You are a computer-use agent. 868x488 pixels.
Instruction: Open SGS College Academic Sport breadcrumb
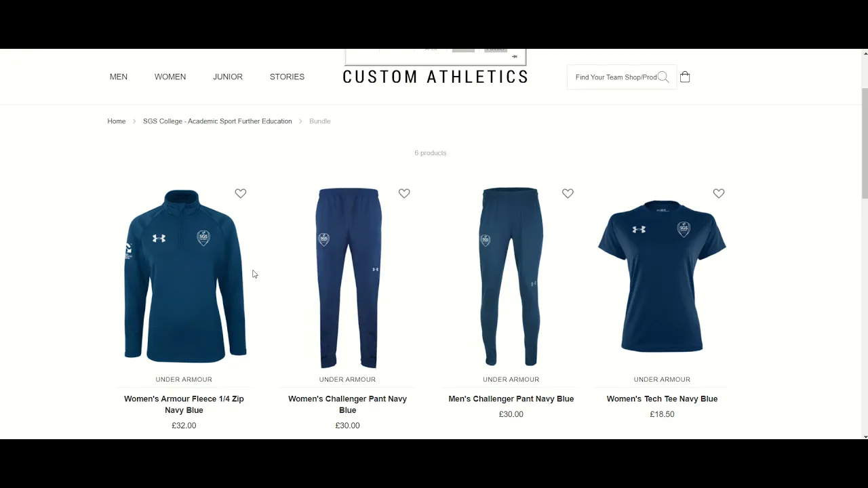[x=218, y=121]
